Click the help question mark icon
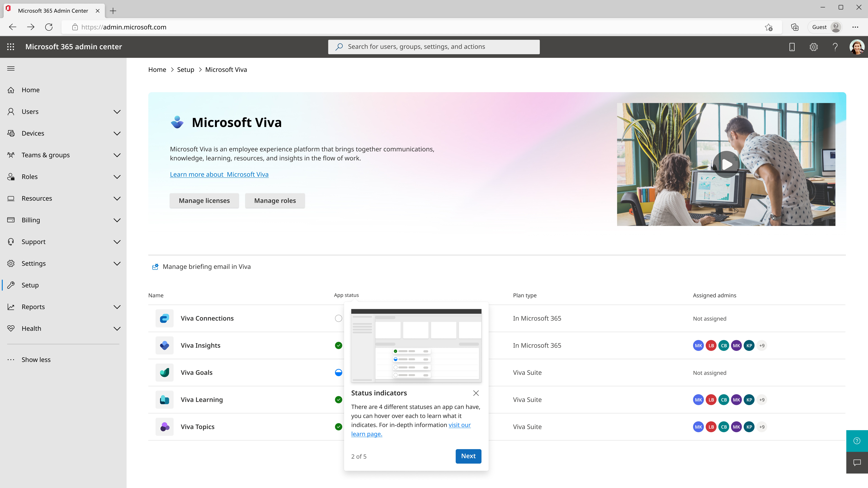 coord(835,47)
